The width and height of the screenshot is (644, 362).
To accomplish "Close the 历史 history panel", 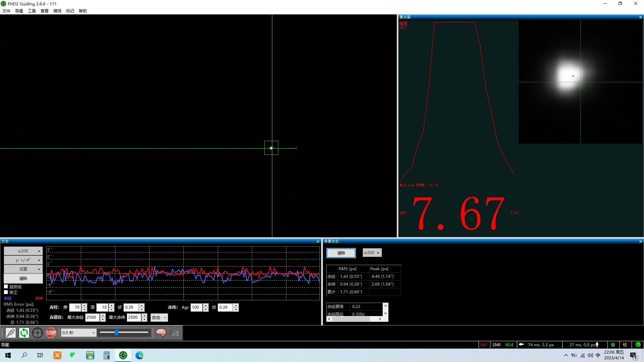I will pyautogui.click(x=318, y=241).
